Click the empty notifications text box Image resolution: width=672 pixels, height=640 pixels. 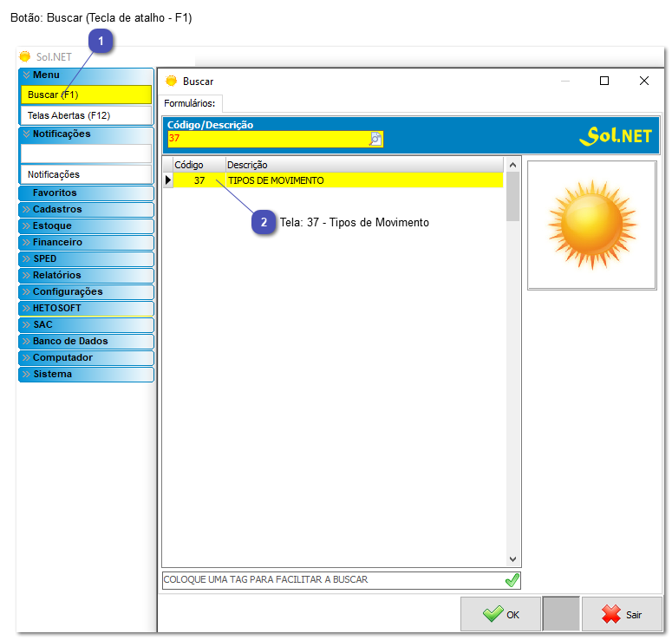click(x=86, y=153)
